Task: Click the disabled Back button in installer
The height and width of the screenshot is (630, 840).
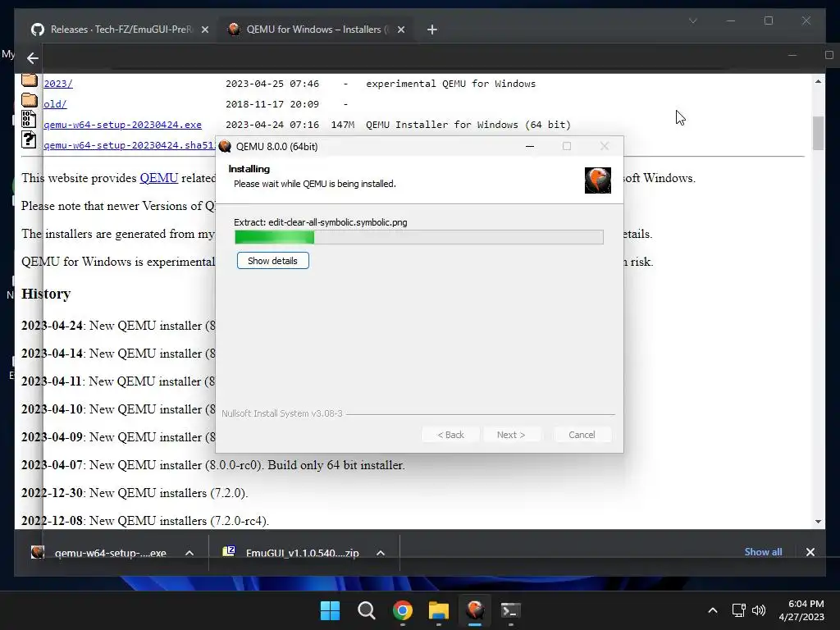Action: [x=450, y=435]
